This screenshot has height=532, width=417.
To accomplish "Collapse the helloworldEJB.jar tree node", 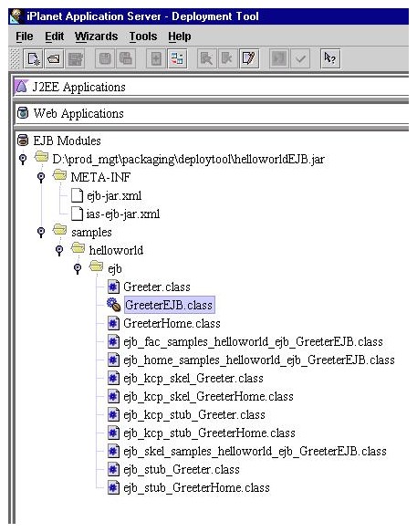I will click(x=23, y=159).
